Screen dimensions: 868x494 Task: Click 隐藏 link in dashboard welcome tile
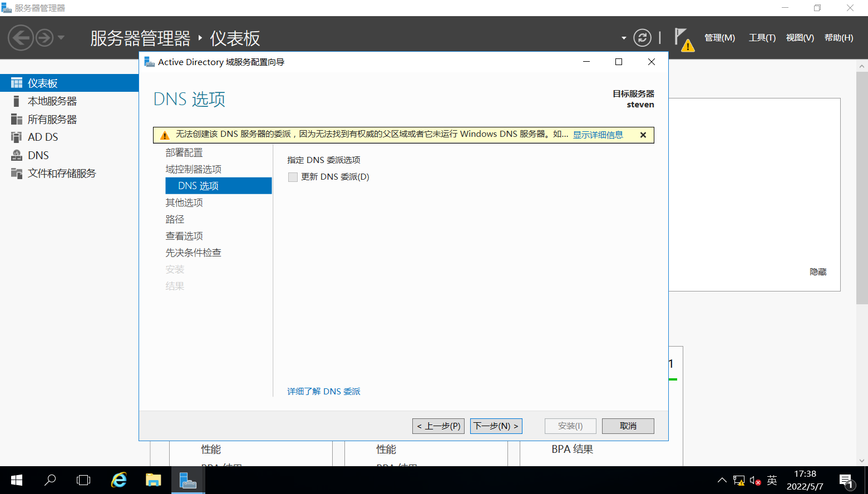point(818,272)
